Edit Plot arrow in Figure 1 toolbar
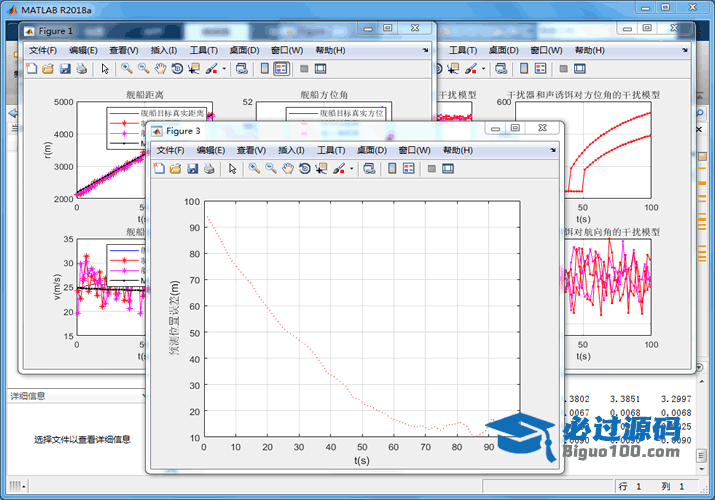715x500 pixels. pyautogui.click(x=105, y=69)
